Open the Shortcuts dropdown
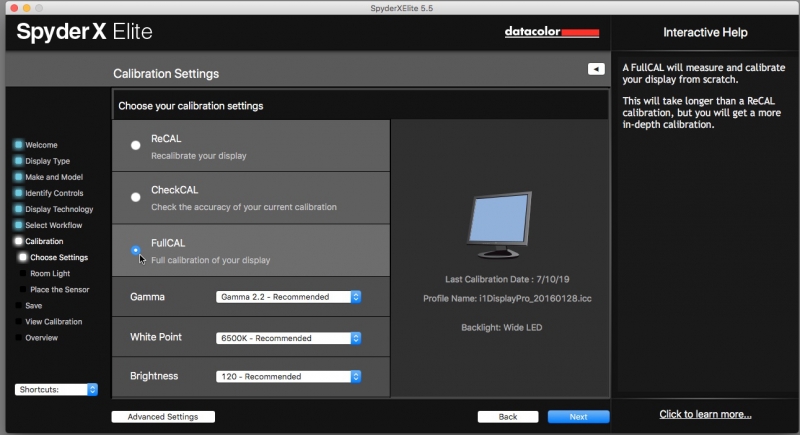The image size is (800, 435). 56,390
